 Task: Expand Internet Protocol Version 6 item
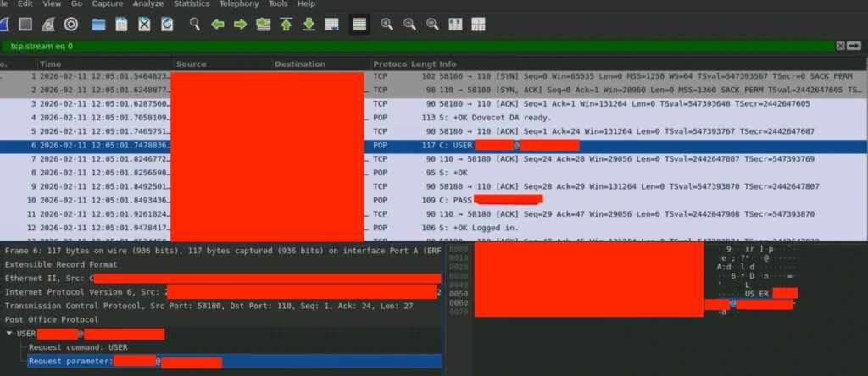(x=221, y=292)
